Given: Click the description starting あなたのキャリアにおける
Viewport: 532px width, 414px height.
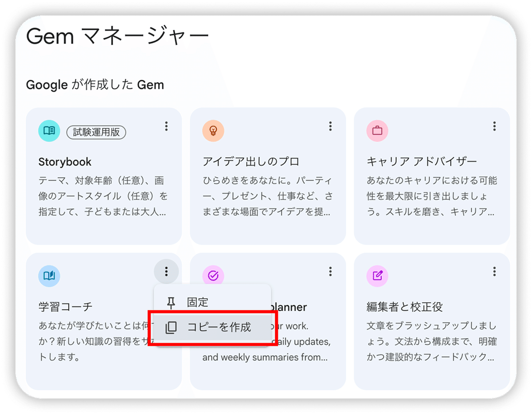Looking at the screenshot, I should 432,196.
